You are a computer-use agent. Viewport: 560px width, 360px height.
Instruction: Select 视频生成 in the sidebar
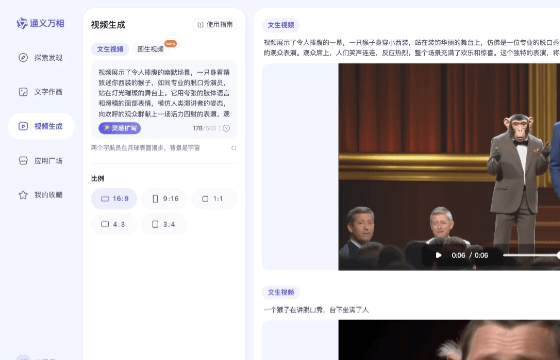[x=41, y=126]
